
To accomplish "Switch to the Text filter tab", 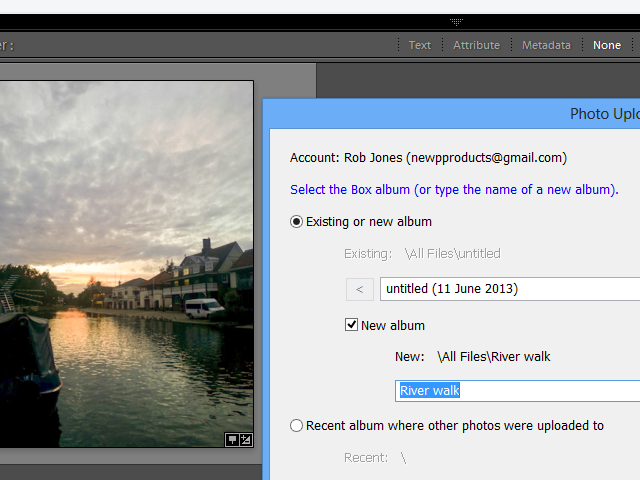I will click(420, 45).
